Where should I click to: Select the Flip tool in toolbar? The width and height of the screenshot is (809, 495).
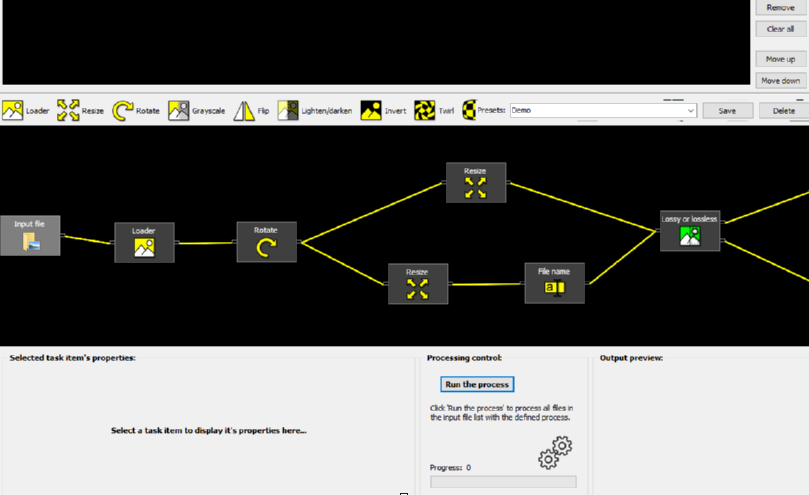coord(251,110)
